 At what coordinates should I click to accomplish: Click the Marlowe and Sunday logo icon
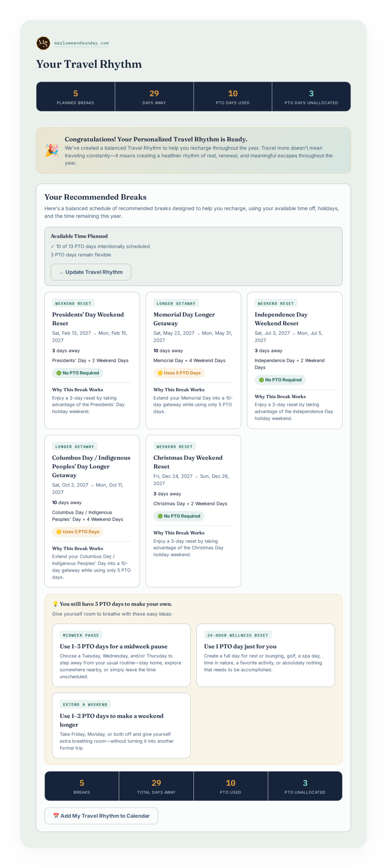[x=43, y=43]
